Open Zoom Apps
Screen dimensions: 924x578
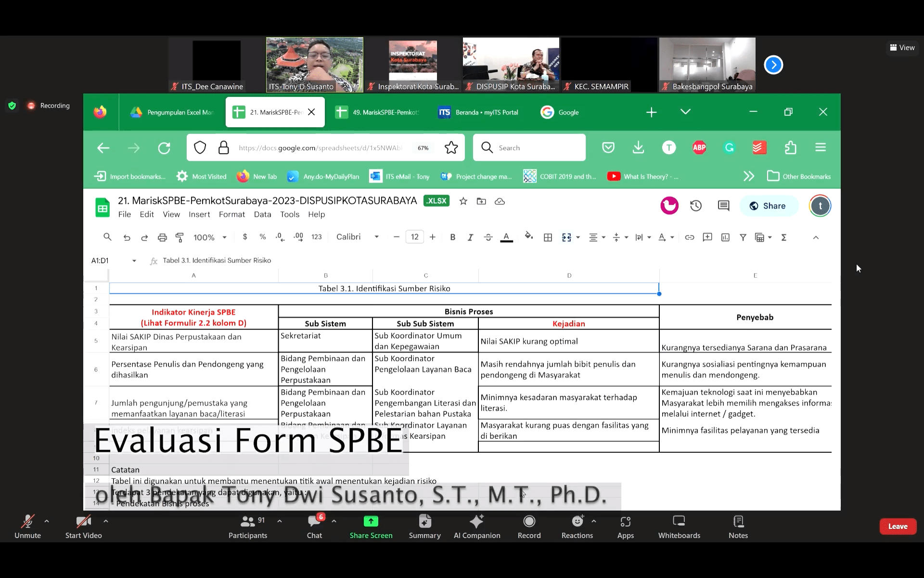tap(625, 526)
